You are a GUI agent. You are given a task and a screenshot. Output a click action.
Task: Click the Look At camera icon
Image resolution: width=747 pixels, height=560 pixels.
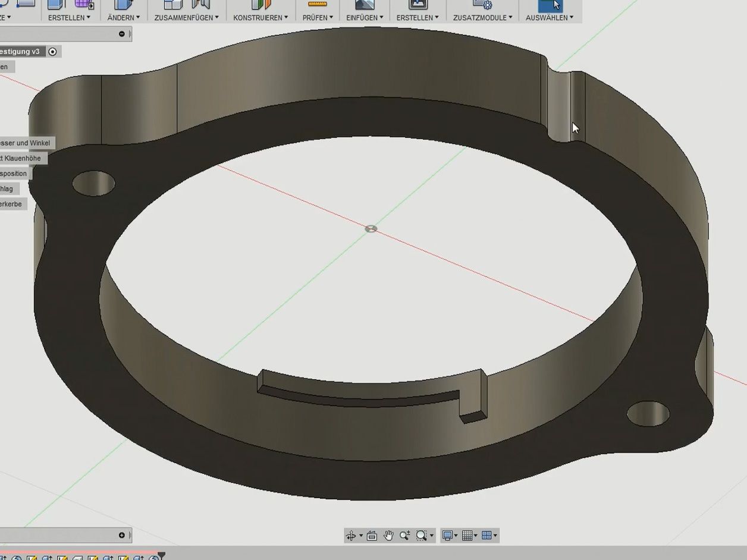tap(372, 536)
